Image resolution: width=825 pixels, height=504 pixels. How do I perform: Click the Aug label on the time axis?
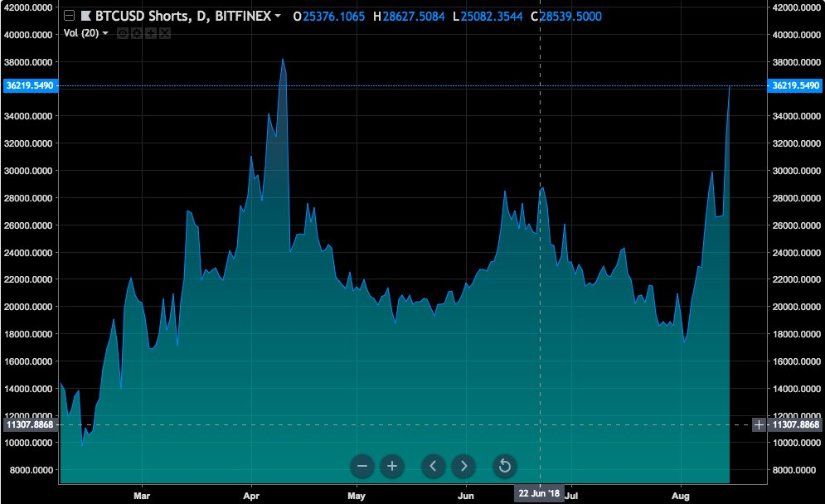pyautogui.click(x=680, y=496)
